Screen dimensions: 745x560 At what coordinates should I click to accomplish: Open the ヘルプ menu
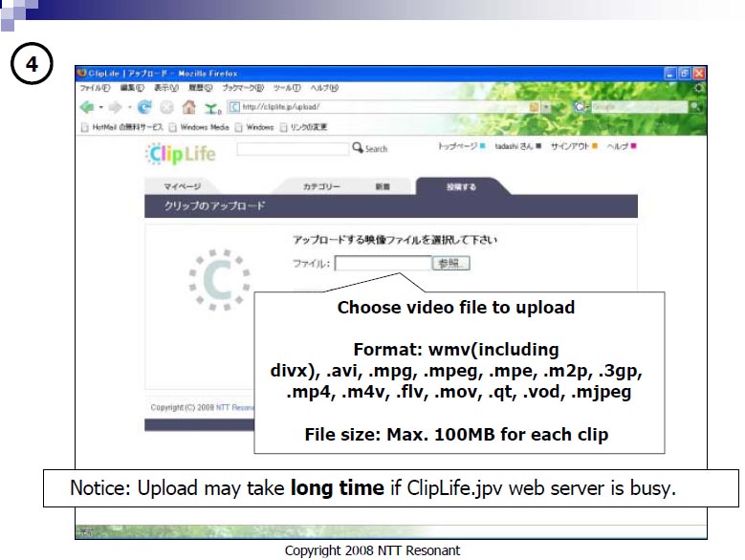click(324, 88)
